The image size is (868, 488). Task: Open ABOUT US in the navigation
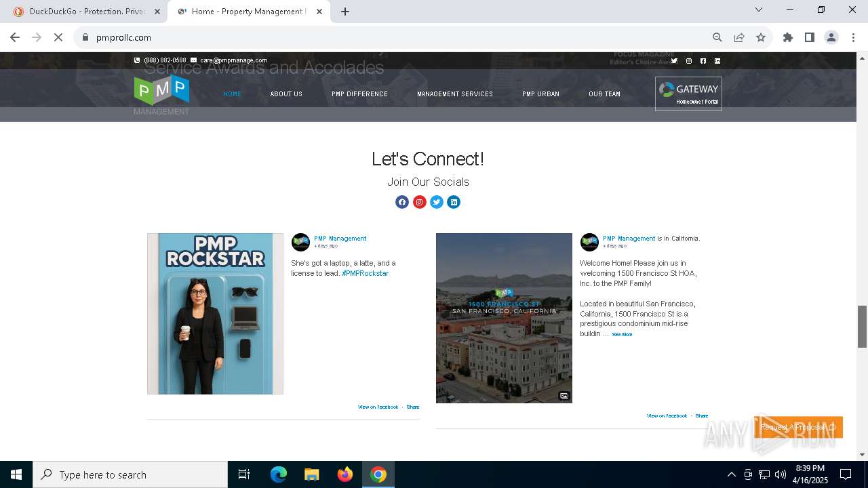[x=286, y=94]
